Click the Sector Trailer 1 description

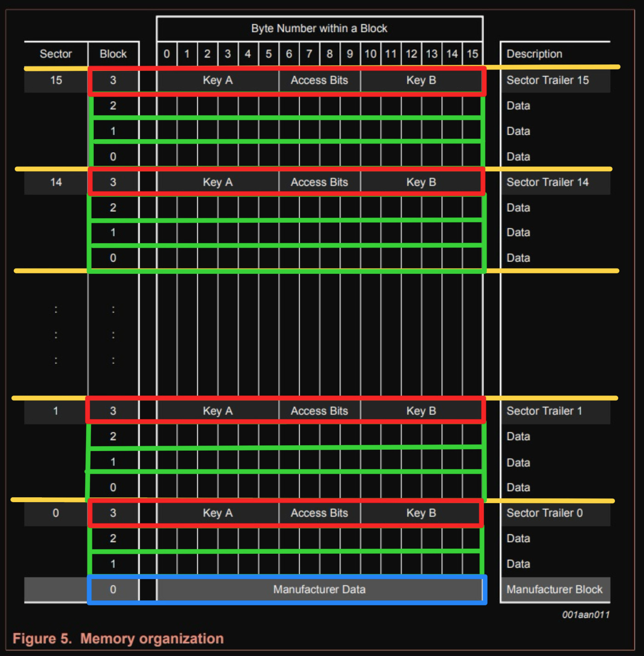[544, 411]
